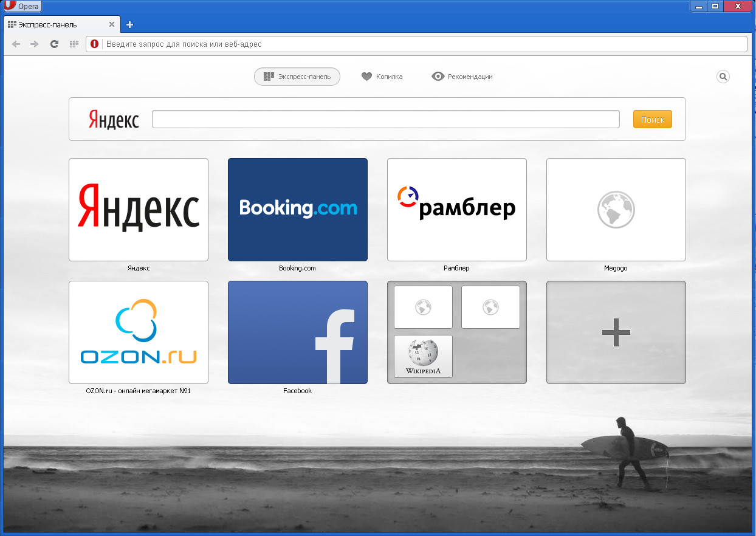Click the Яндекс logo beside search box
Viewport: 756px width, 536px height.
click(x=114, y=119)
